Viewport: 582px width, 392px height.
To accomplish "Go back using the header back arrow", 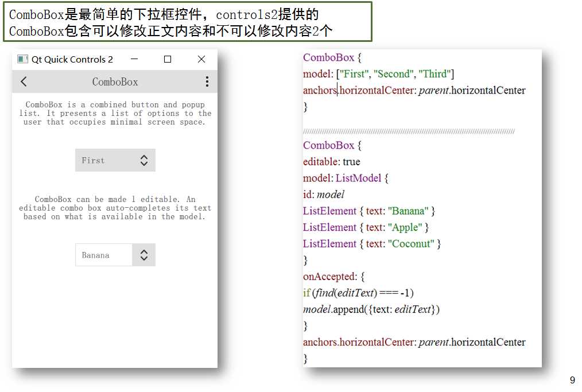I will point(24,81).
